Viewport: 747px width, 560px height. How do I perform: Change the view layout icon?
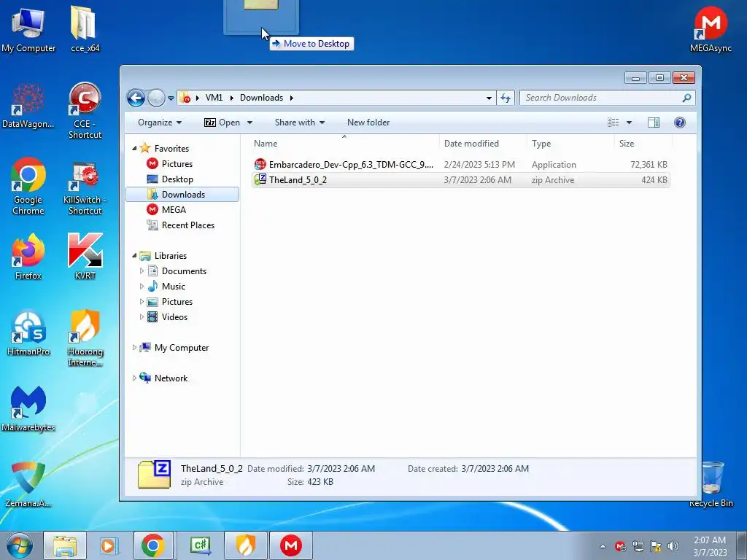point(613,122)
